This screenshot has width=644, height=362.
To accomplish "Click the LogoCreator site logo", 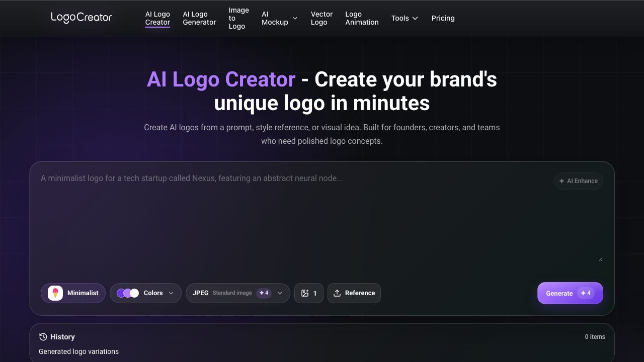I will tap(82, 18).
